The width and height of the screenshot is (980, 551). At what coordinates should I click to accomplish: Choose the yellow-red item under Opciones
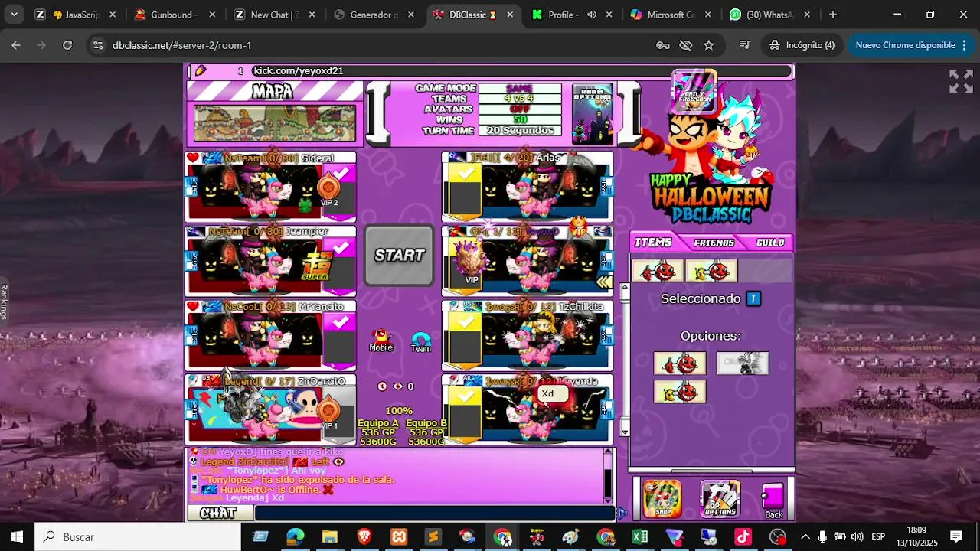(x=680, y=392)
